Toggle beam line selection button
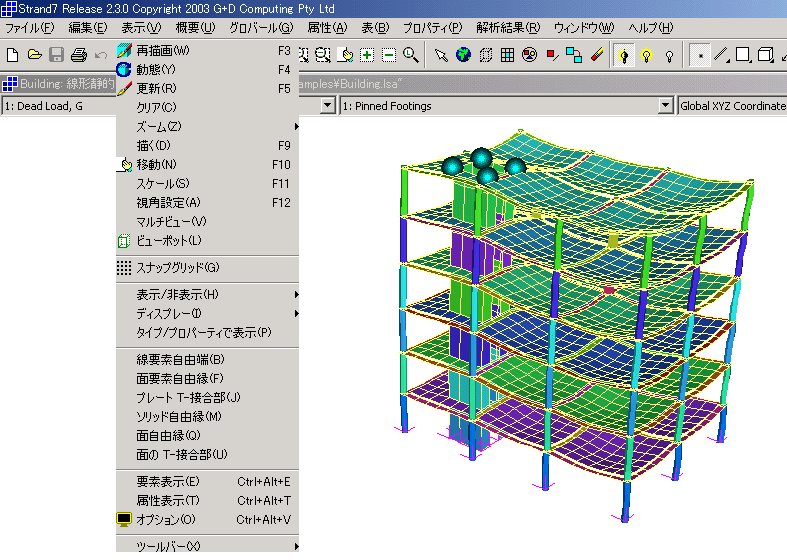Screen dimensions: 787x560 pos(722,55)
